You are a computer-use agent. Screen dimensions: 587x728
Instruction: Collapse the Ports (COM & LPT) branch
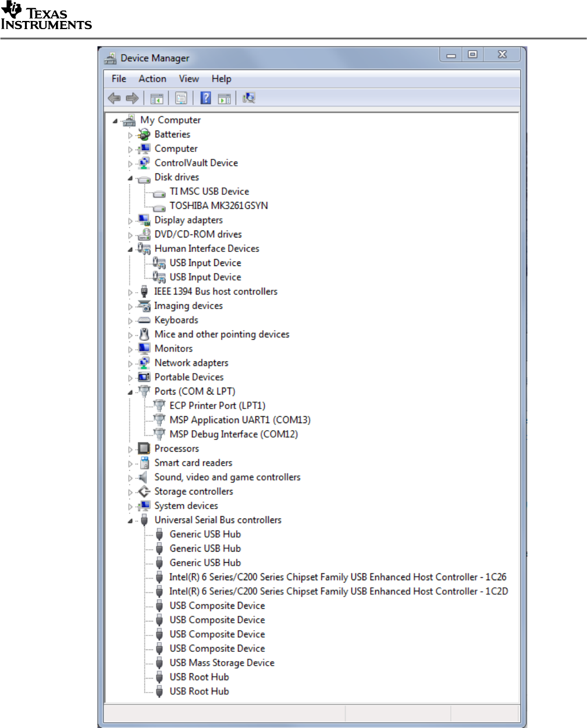click(x=130, y=392)
